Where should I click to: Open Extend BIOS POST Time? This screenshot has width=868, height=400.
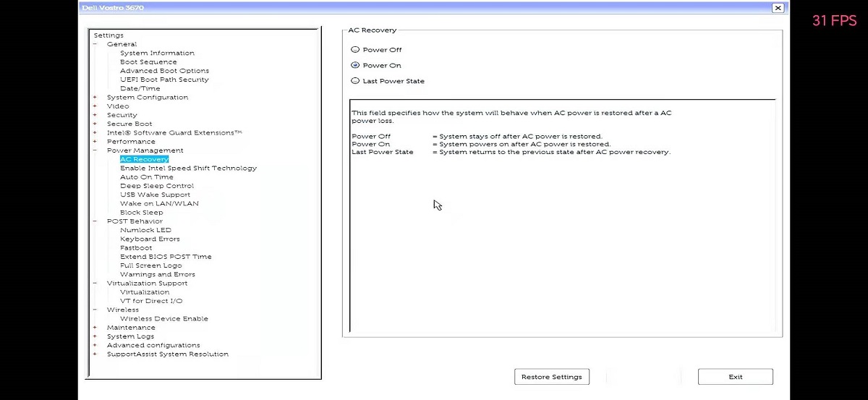point(166,257)
